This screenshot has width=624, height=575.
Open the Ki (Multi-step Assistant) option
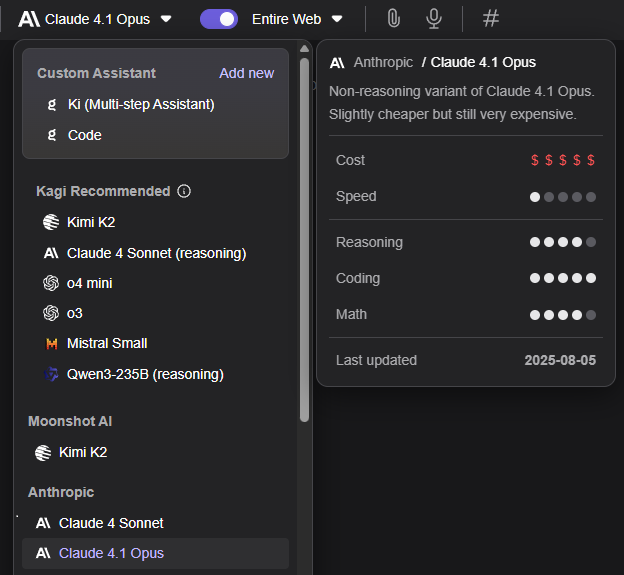click(x=141, y=104)
